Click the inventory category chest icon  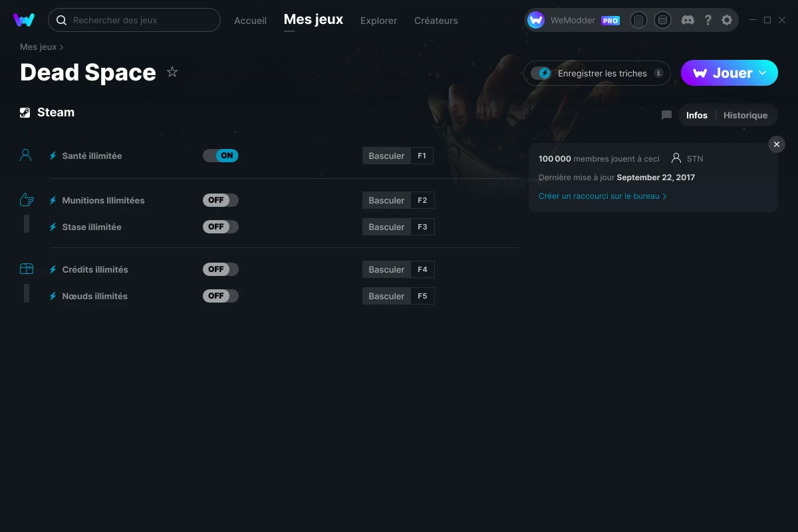pyautogui.click(x=27, y=269)
